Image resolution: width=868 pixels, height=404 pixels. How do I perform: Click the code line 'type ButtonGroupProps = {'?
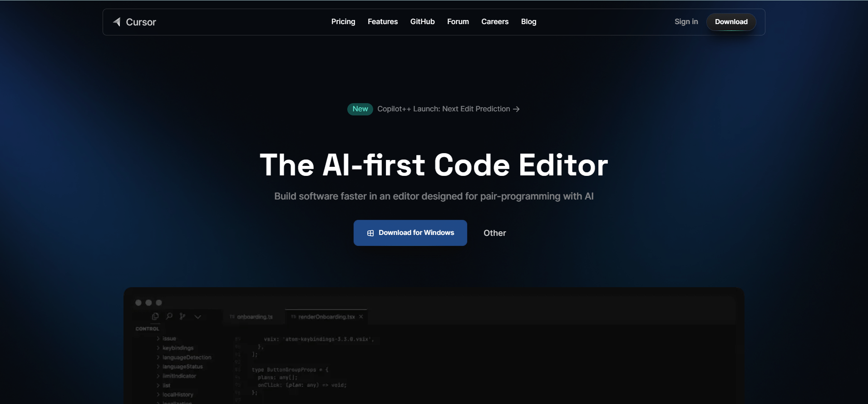click(290, 370)
